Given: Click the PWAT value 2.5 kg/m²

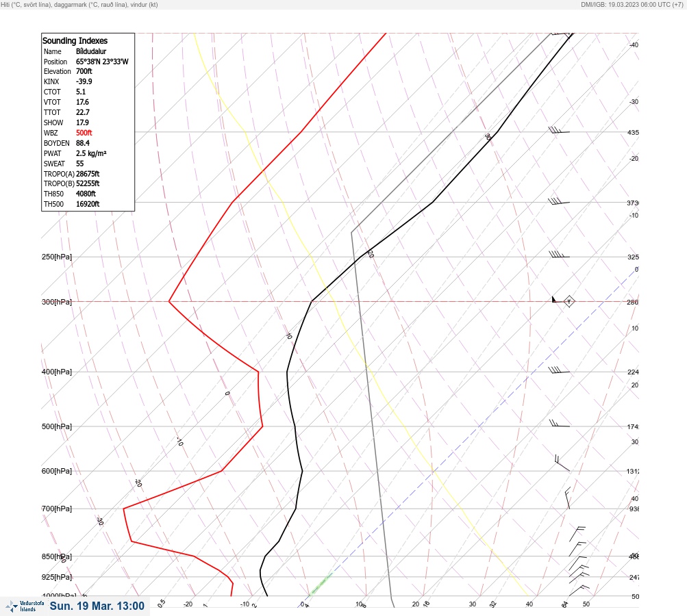Looking at the screenshot, I should (x=91, y=153).
